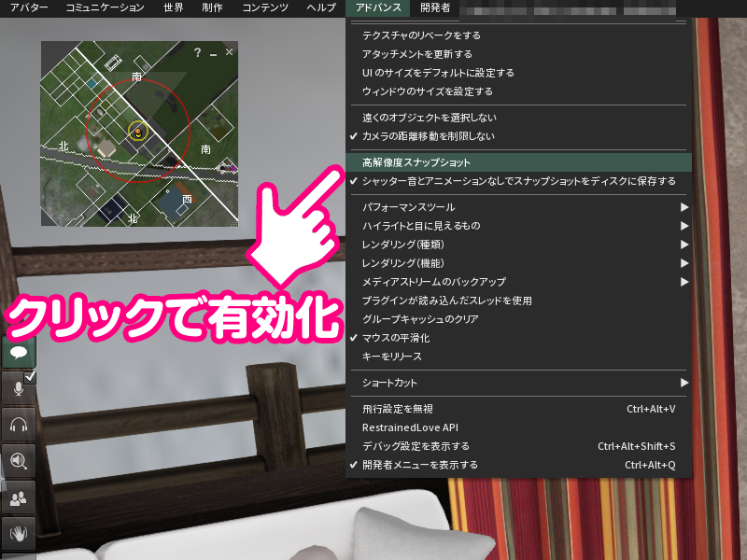Screen dimensions: 747x560
Task: Open the chat toolbar icon
Action: coord(17,353)
